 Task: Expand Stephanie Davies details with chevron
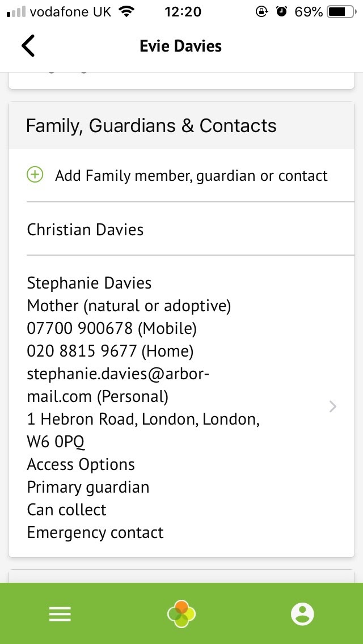tap(333, 406)
